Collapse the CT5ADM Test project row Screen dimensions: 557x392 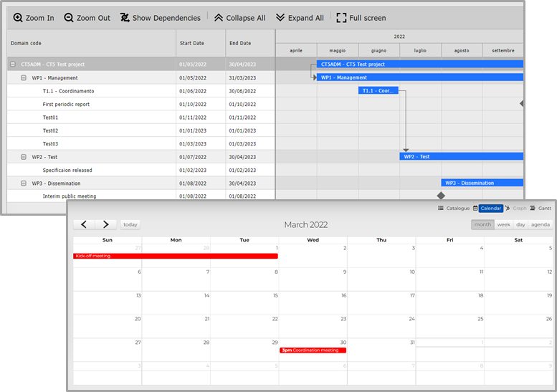(13, 64)
